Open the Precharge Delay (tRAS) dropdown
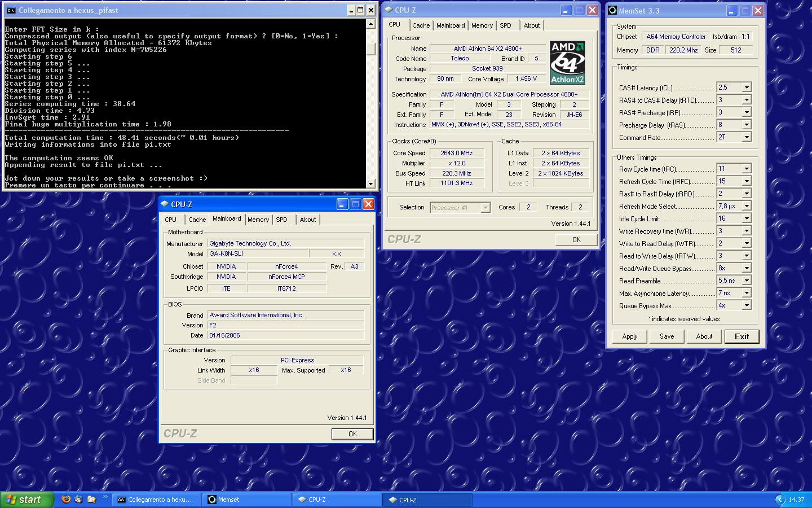Image resolution: width=812 pixels, height=508 pixels. (x=747, y=125)
